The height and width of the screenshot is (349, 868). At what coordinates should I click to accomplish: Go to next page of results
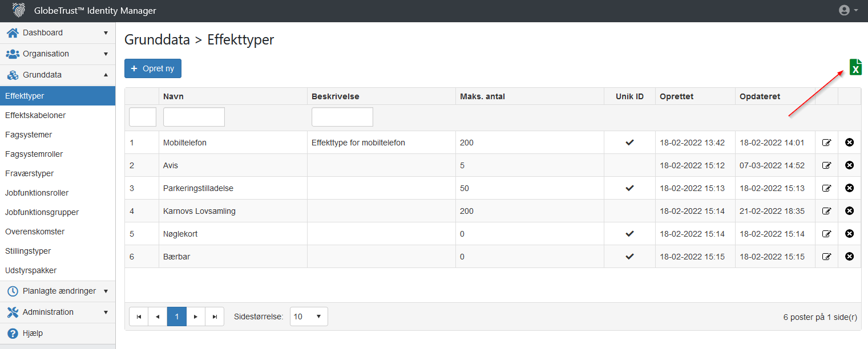coord(196,316)
